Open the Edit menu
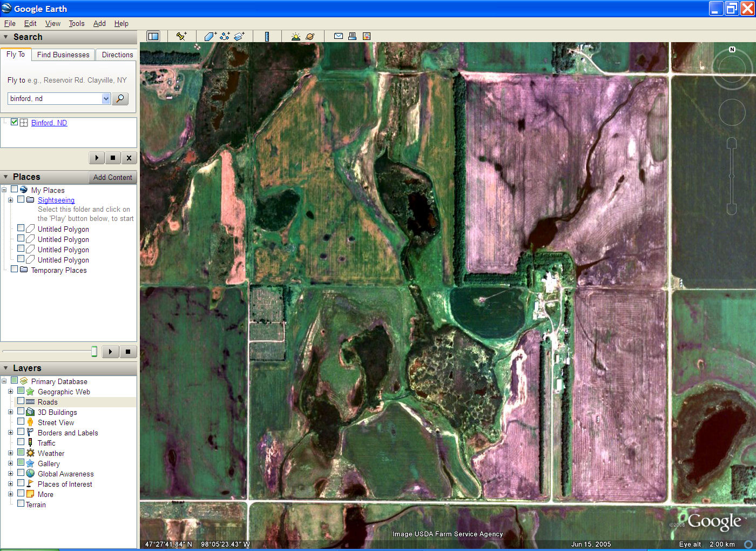Viewport: 756px width, 551px height. [x=30, y=23]
